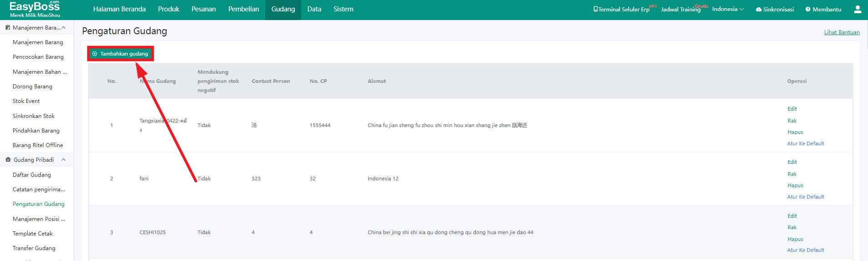Click the Sinkronisasi label
This screenshot has width=868, height=261.
(x=778, y=10)
